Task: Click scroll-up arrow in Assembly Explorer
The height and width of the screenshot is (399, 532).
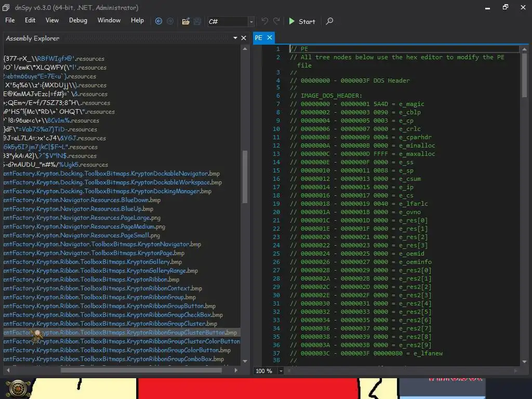Action: pyautogui.click(x=245, y=49)
